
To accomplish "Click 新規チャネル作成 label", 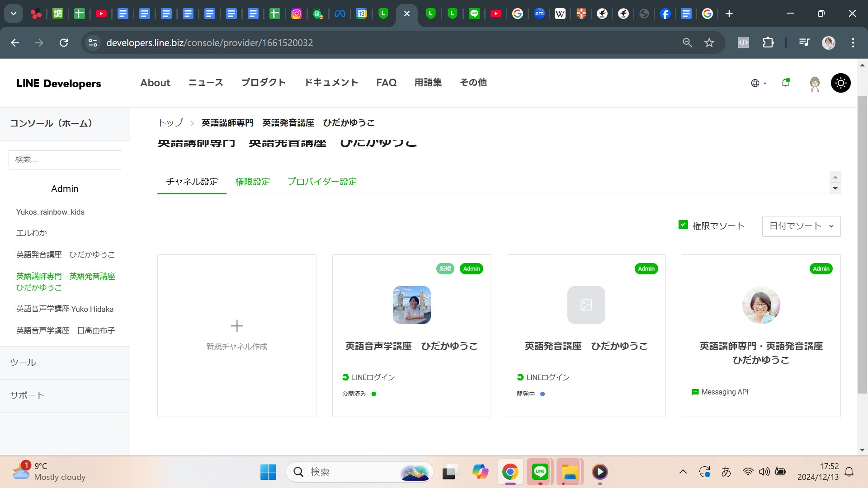I will click(x=237, y=347).
